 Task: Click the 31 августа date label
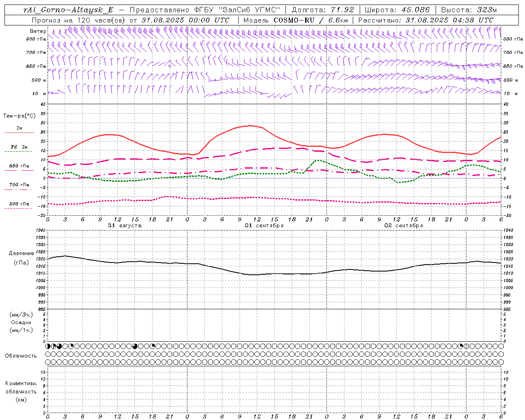(125, 226)
